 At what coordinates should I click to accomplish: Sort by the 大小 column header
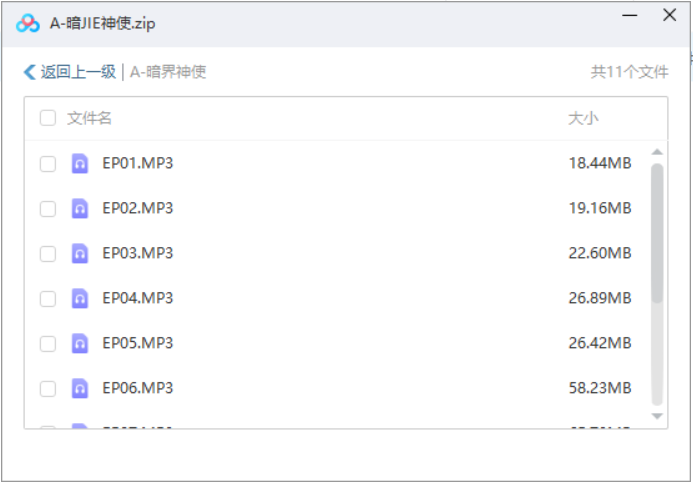(x=583, y=118)
